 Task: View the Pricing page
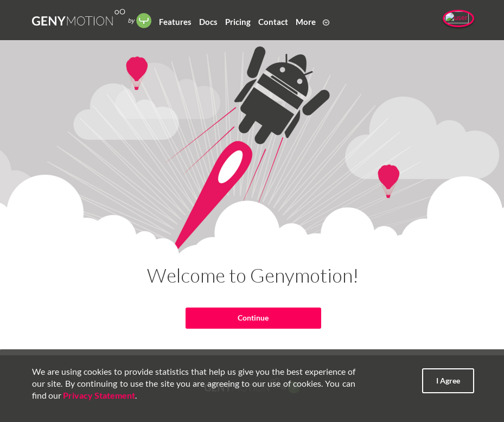click(238, 22)
